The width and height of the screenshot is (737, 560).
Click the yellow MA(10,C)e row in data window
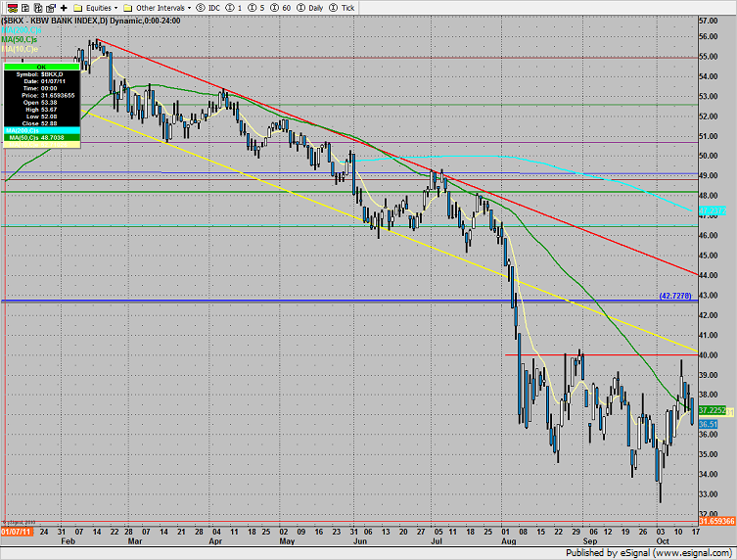[x=41, y=144]
